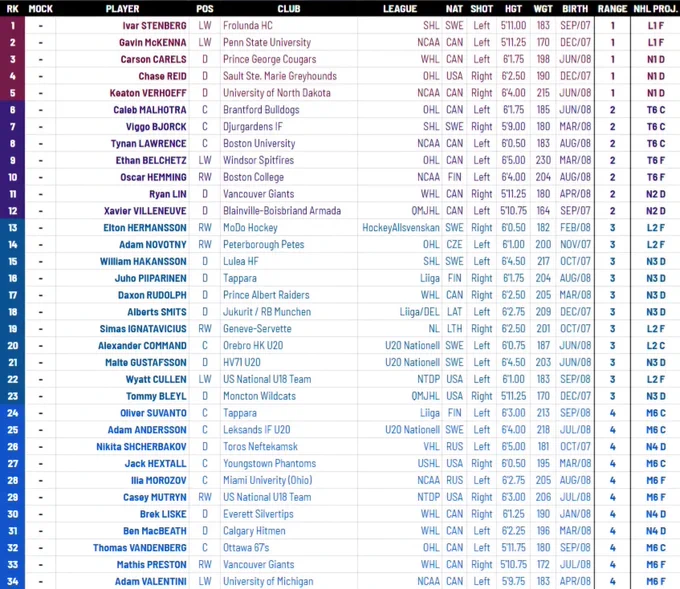Click the PLAYER column header
The image size is (680, 589).
[x=123, y=9]
